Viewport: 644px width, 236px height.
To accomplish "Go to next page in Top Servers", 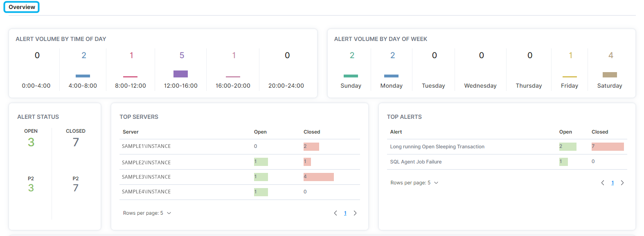I will 355,213.
